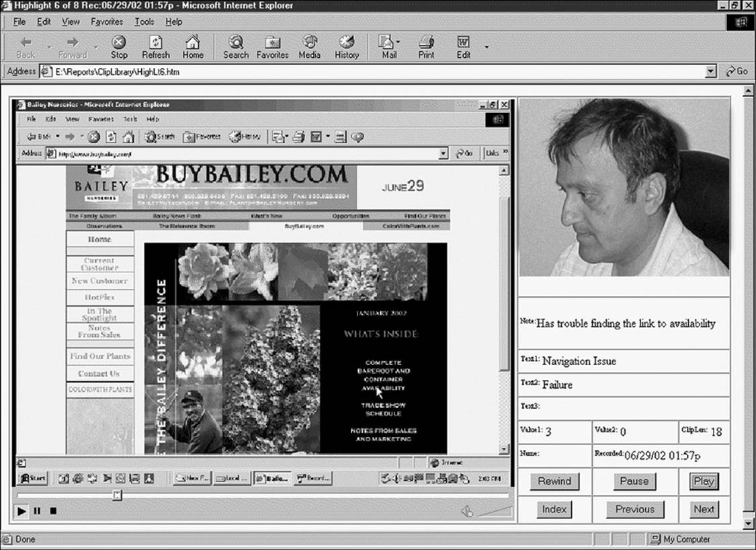Expand the Back history dropdown arrow
756x550 pixels.
coord(48,47)
